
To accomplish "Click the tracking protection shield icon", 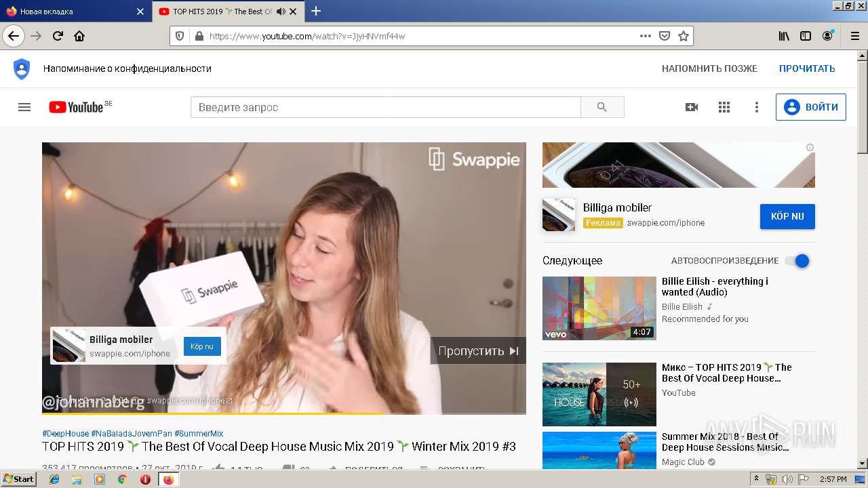I will tap(180, 36).
